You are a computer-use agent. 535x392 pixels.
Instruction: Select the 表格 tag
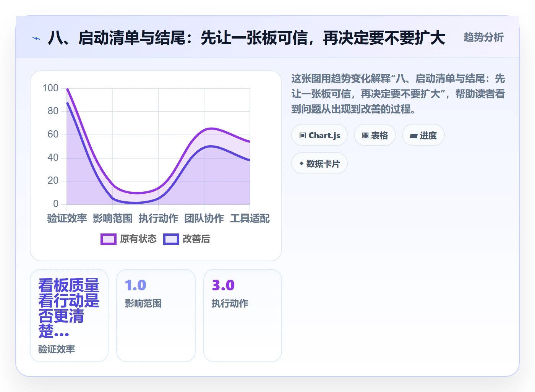pyautogui.click(x=375, y=135)
